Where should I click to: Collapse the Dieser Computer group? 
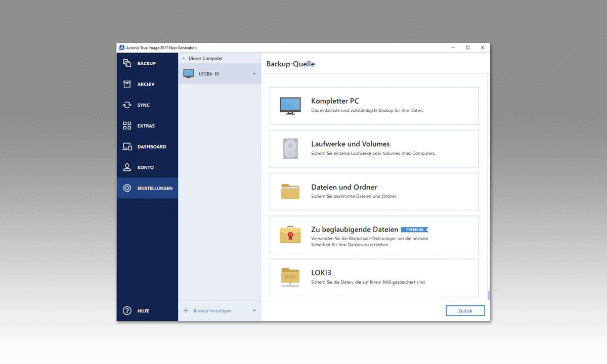coord(184,59)
